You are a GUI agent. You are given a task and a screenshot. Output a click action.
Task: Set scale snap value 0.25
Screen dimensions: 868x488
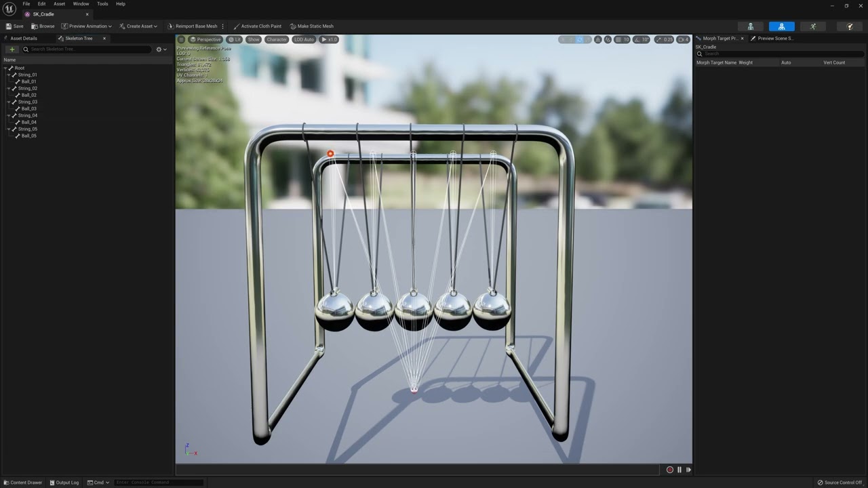point(668,39)
